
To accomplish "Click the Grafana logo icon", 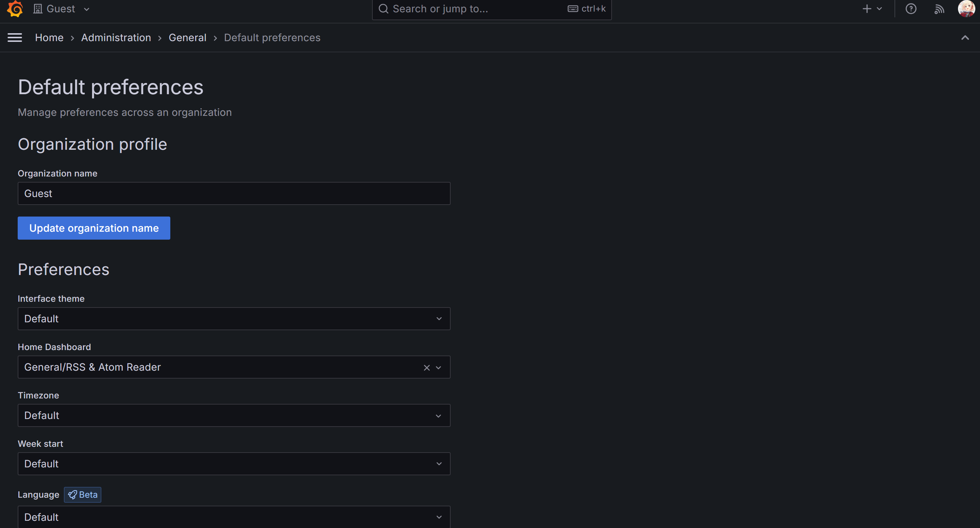I will [x=15, y=9].
